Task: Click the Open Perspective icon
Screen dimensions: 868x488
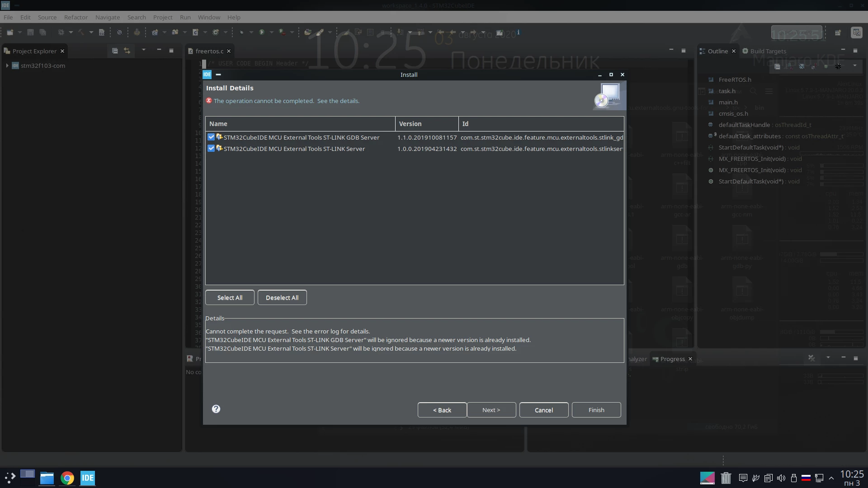Action: coord(838,33)
